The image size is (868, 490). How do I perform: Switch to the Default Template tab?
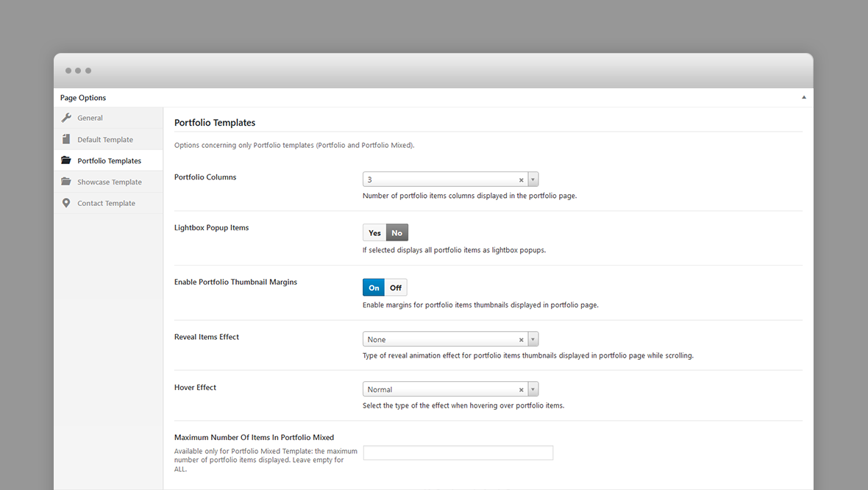click(109, 140)
